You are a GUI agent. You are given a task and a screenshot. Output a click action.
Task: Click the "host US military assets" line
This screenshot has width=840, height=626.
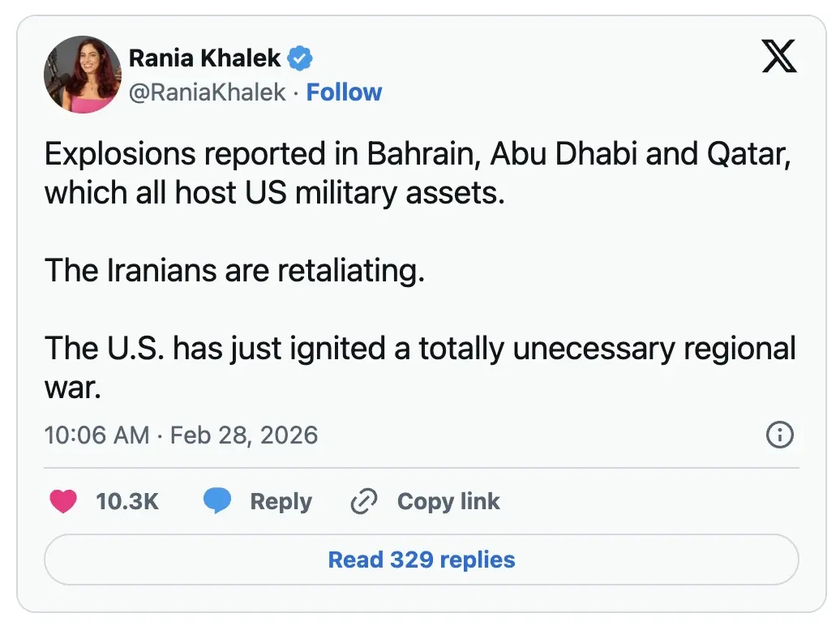pos(274,193)
